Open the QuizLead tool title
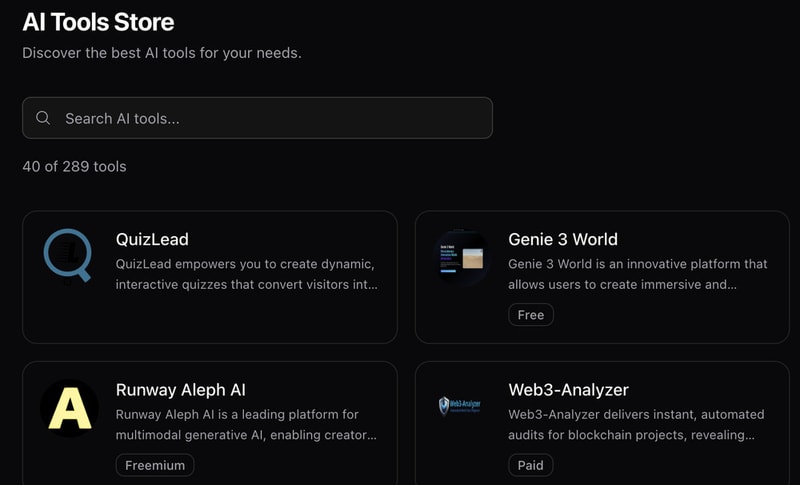 [x=152, y=239]
